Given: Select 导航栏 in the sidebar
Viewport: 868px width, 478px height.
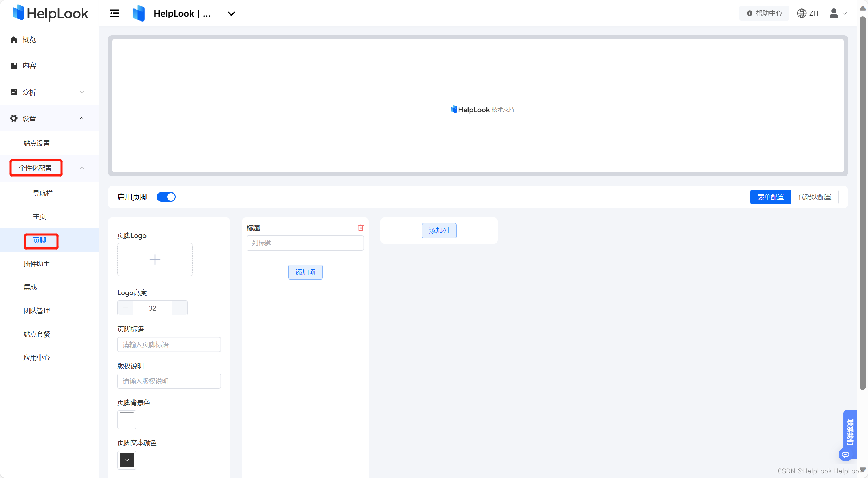Looking at the screenshot, I should [43, 193].
